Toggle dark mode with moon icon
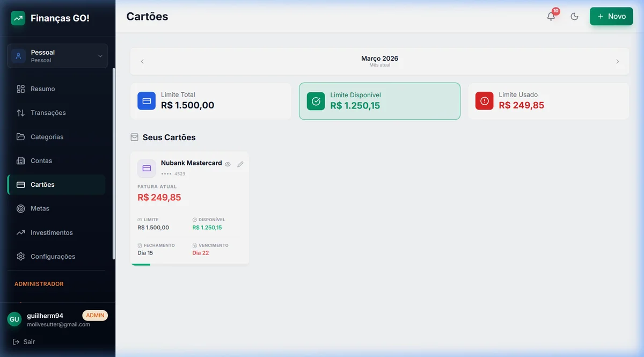Screen dimensions: 644x357 pyautogui.click(x=574, y=16)
